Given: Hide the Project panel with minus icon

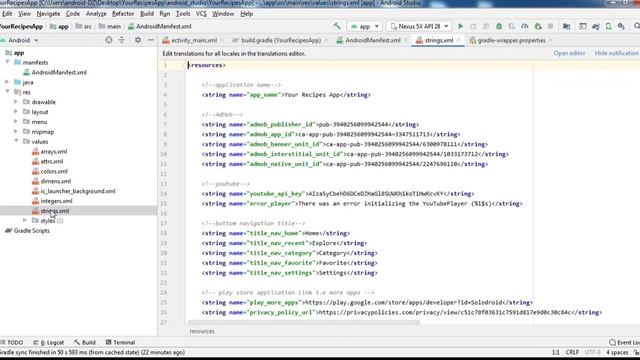Looking at the screenshot, I should 151,40.
